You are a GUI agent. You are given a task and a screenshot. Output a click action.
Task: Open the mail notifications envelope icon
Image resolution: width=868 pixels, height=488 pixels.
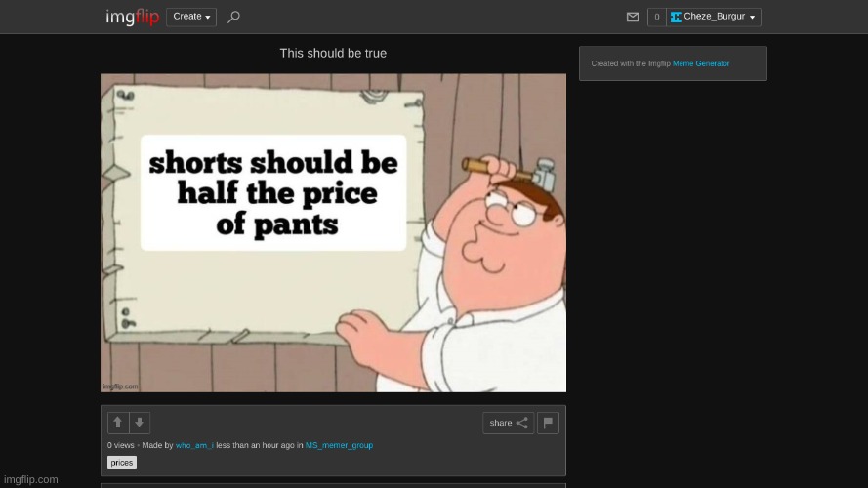[632, 18]
